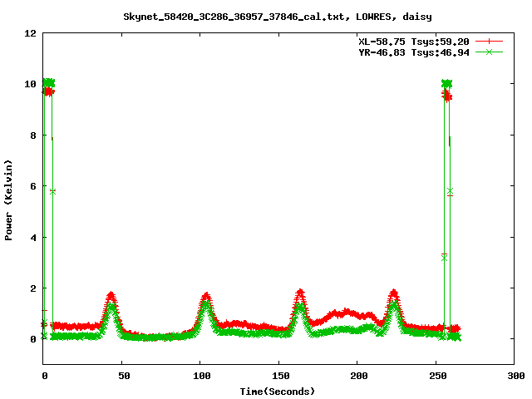The image size is (532, 399).
Task: Click the Power (Kelvin) y-axis label
Action: (9, 199)
